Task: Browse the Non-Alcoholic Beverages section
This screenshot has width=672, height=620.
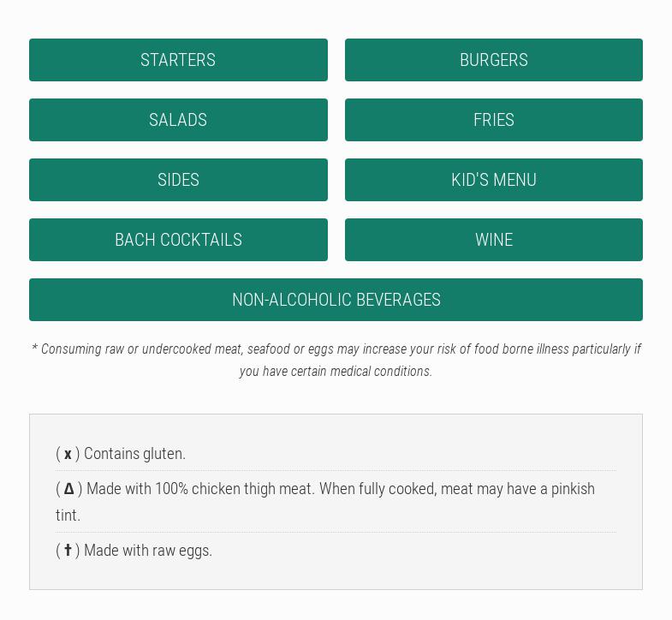Action: point(336,300)
